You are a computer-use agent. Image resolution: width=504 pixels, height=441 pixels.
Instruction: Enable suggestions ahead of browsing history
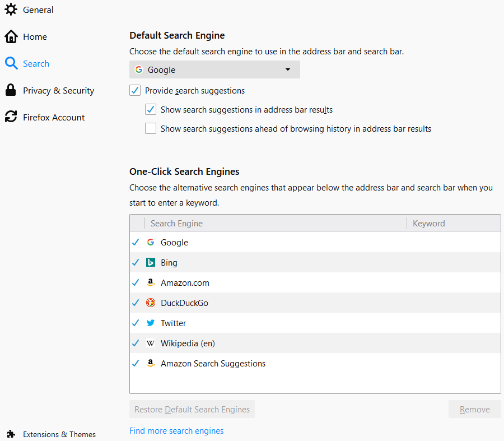151,128
